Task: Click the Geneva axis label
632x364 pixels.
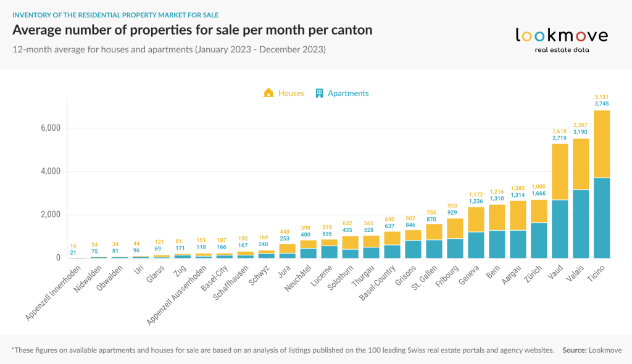Action: pyautogui.click(x=469, y=275)
